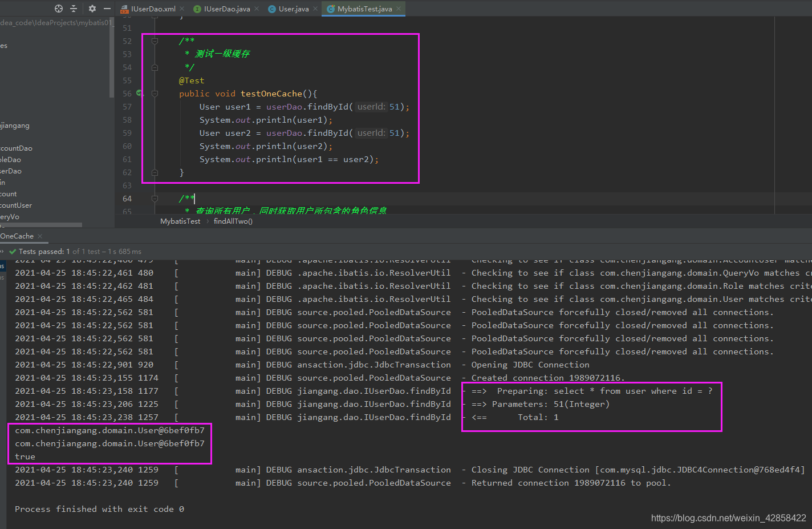This screenshot has height=529, width=812.
Task: Click 'Opening JDBC Connection' log line
Action: point(530,365)
